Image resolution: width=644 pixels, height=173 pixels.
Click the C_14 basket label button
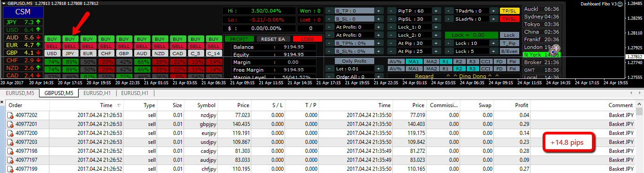click(215, 53)
